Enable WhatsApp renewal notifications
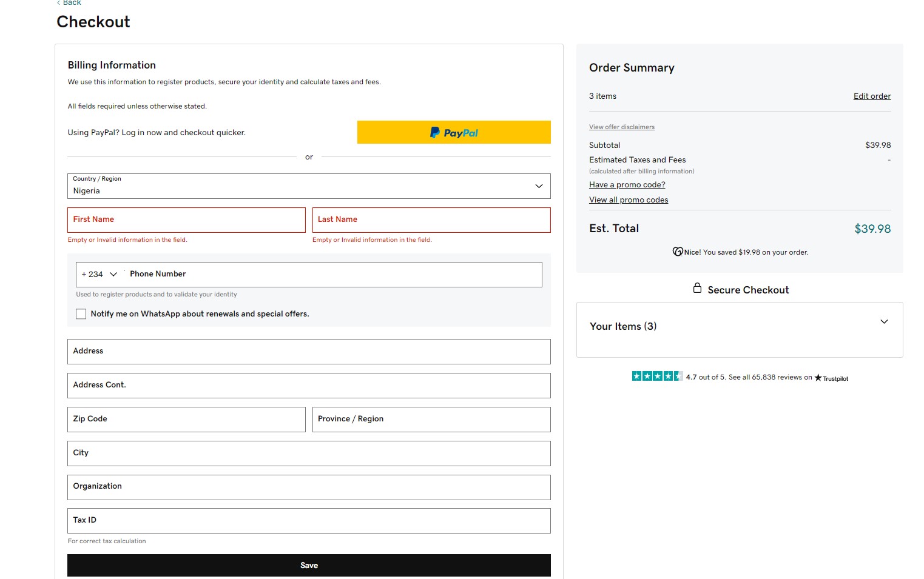Screen dimensions: 924x579 click(x=81, y=313)
